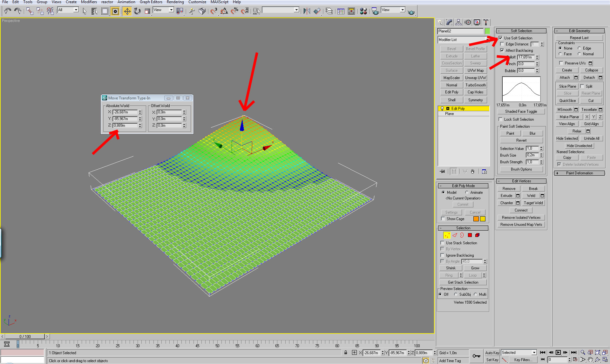Open the selection filter All dropdown
Viewport: 610px width, 364px height.
(x=76, y=10)
